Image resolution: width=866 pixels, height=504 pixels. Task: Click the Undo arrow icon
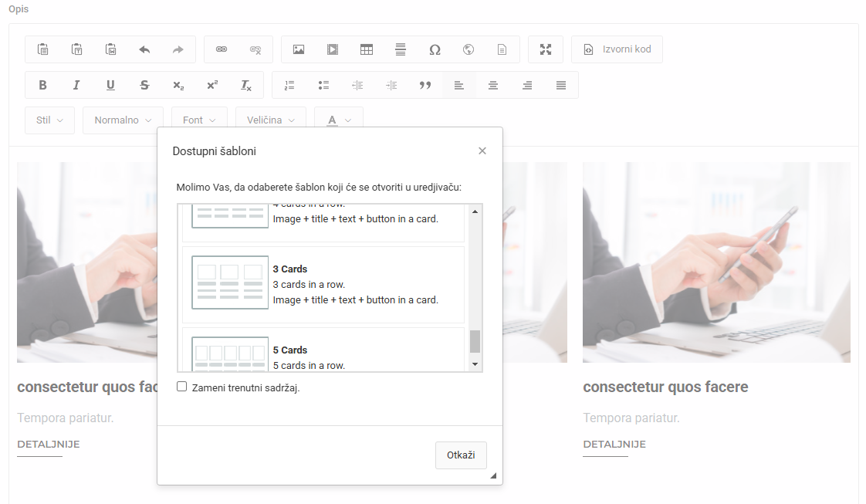point(144,49)
